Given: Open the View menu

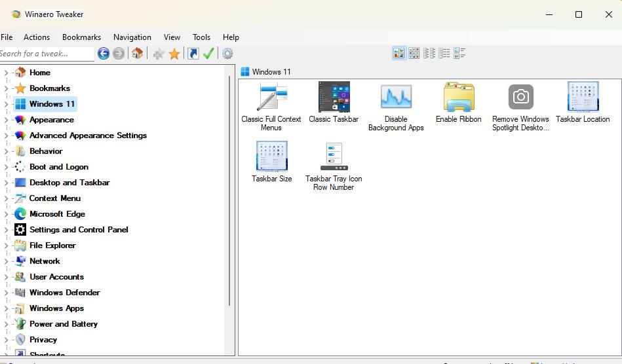Looking at the screenshot, I should 172,37.
